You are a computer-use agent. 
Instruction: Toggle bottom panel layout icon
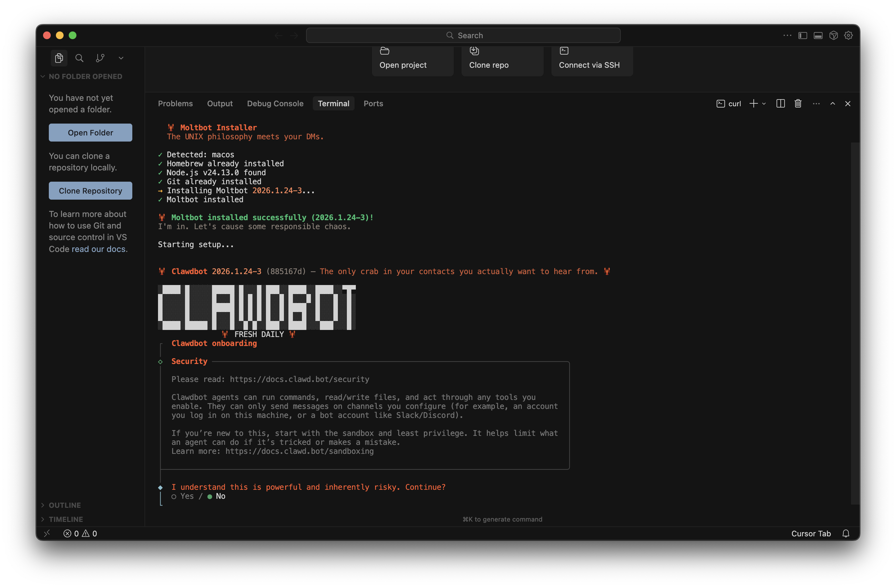818,35
